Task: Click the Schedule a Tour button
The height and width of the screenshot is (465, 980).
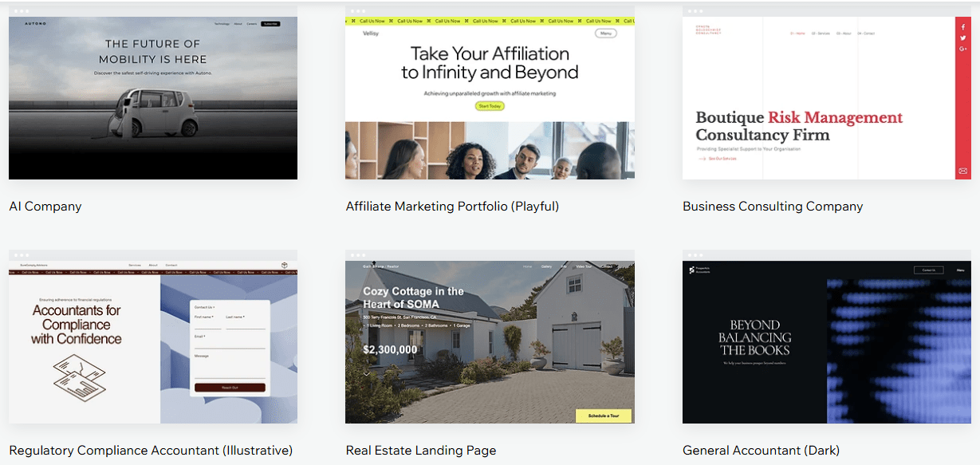Action: 604,416
